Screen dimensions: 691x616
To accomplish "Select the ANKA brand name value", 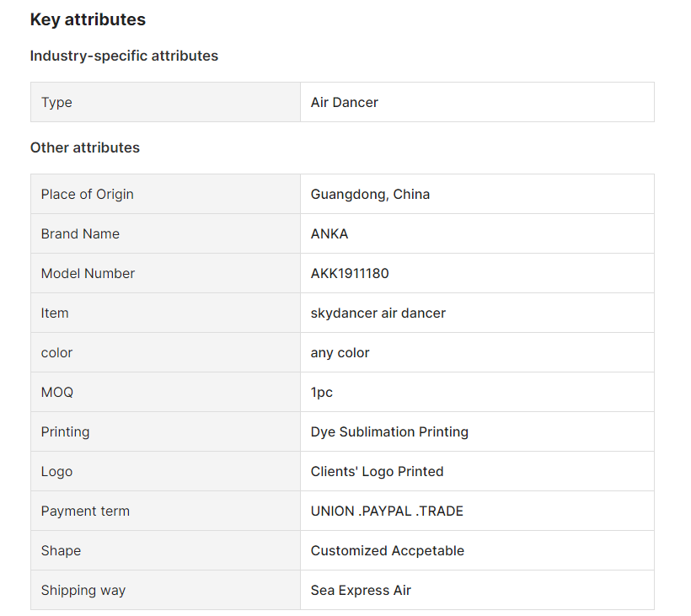I will pyautogui.click(x=329, y=234).
